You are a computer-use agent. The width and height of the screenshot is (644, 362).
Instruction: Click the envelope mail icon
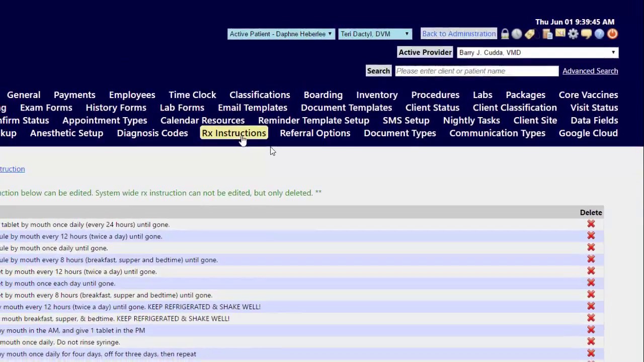click(560, 34)
